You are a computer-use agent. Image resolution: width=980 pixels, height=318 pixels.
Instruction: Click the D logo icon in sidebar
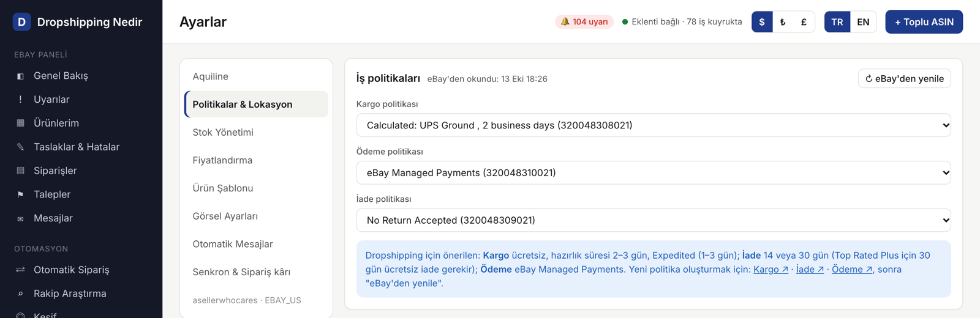22,22
